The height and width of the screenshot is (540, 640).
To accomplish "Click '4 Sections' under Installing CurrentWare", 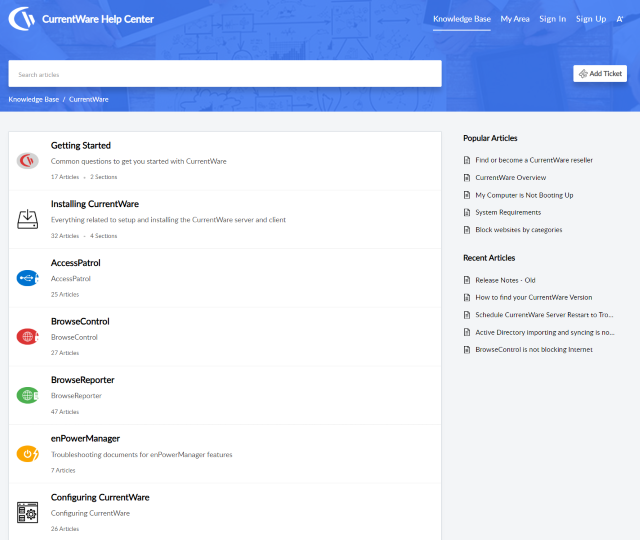I will pos(104,236).
